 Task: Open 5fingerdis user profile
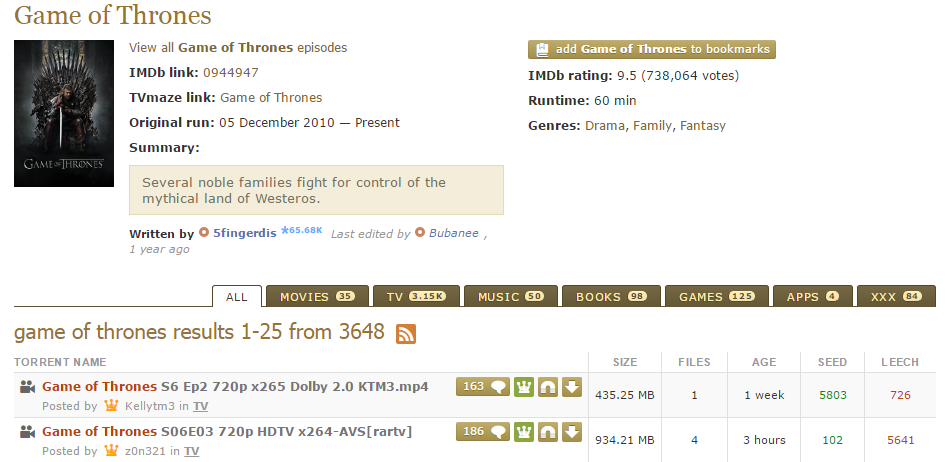[x=244, y=233]
